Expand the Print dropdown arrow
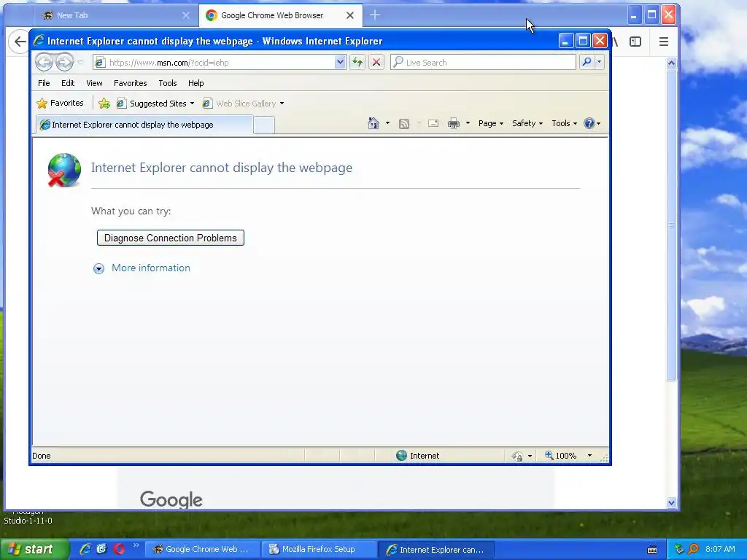 (468, 123)
